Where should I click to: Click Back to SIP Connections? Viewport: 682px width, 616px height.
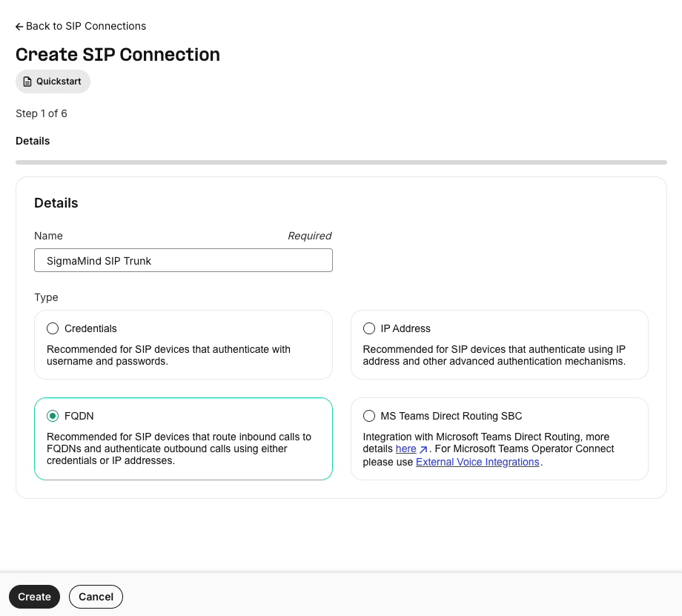(80, 26)
